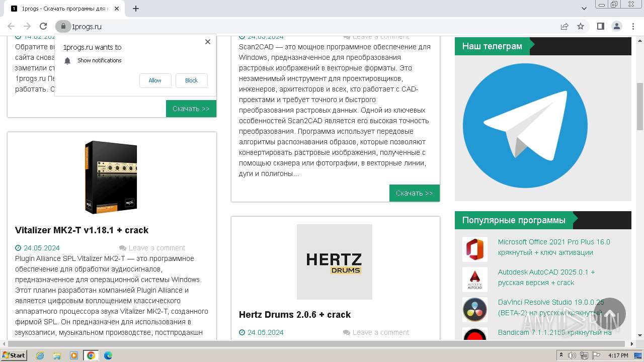Reload the 1progs.ru page
The width and height of the screenshot is (644, 362).
click(43, 26)
